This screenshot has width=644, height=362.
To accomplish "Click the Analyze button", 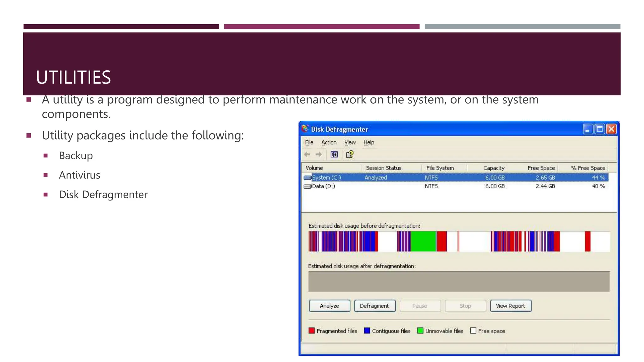I will point(330,306).
